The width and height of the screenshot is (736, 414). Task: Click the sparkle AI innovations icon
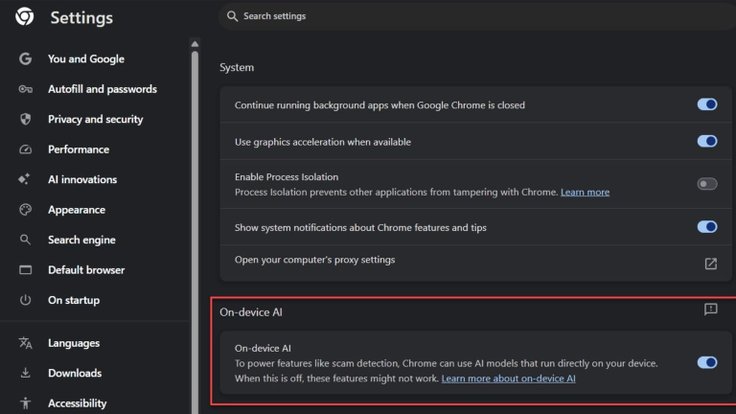pyautogui.click(x=24, y=179)
